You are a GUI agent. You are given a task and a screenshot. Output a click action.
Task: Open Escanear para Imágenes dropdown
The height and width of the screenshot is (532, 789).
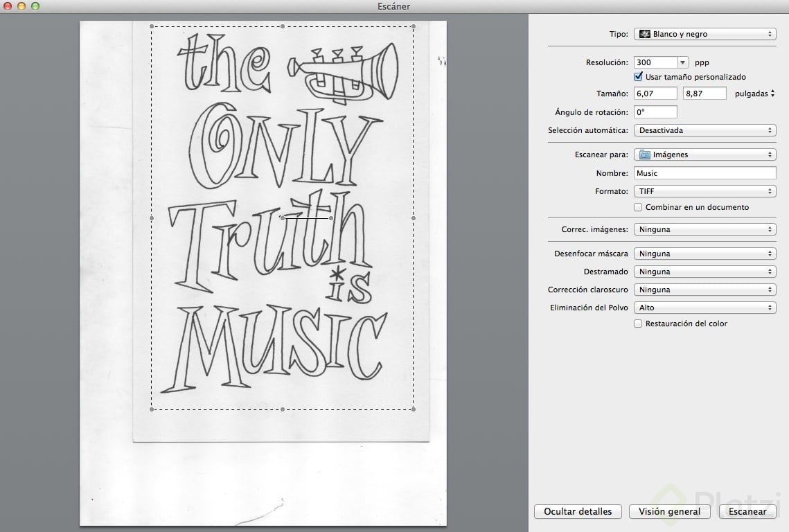[704, 154]
